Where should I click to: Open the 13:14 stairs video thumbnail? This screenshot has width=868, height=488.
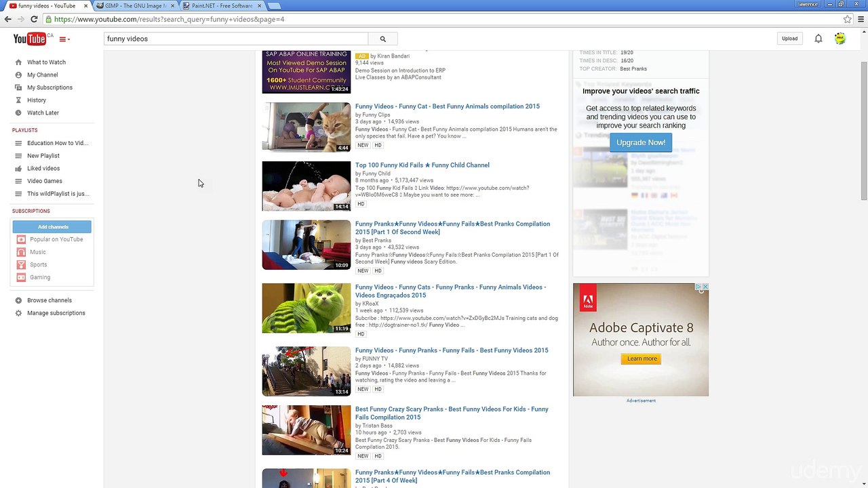[x=307, y=371]
